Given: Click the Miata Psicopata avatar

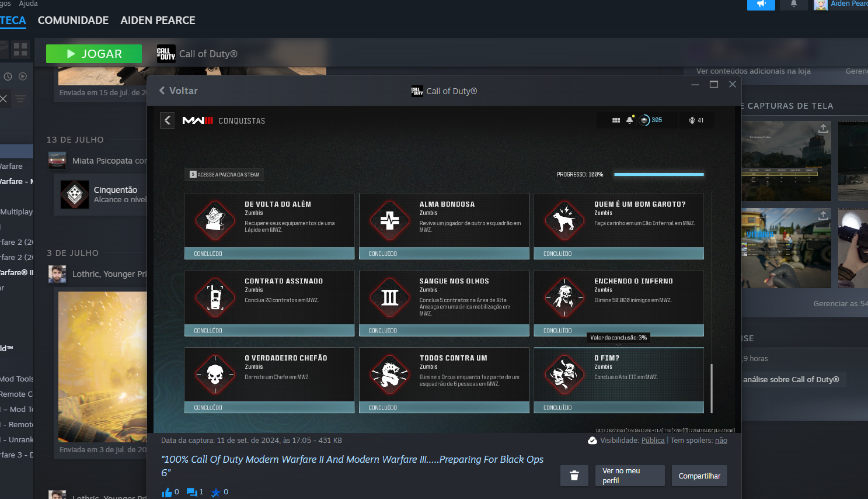Looking at the screenshot, I should pyautogui.click(x=57, y=160).
